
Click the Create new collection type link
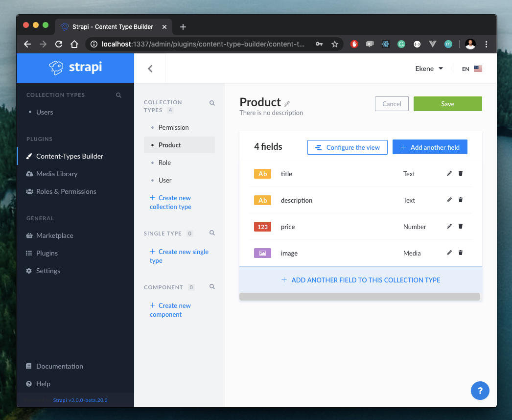pyautogui.click(x=170, y=202)
